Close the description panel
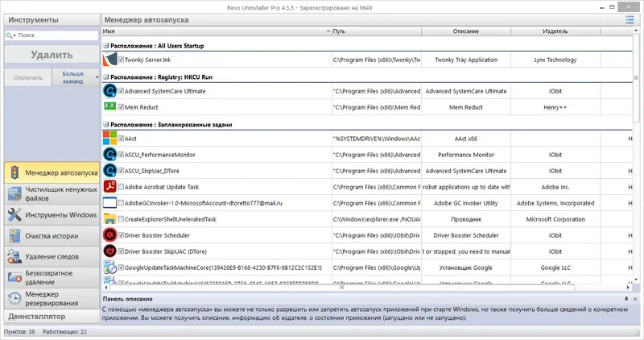 click(x=635, y=299)
